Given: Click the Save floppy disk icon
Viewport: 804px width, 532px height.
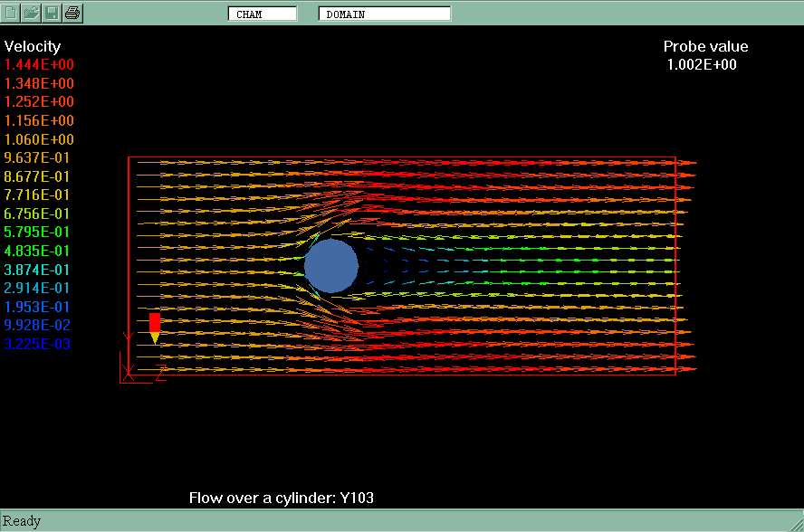Looking at the screenshot, I should (53, 13).
